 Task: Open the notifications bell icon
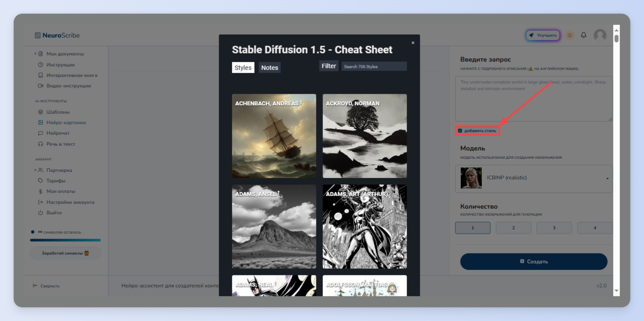tap(584, 35)
